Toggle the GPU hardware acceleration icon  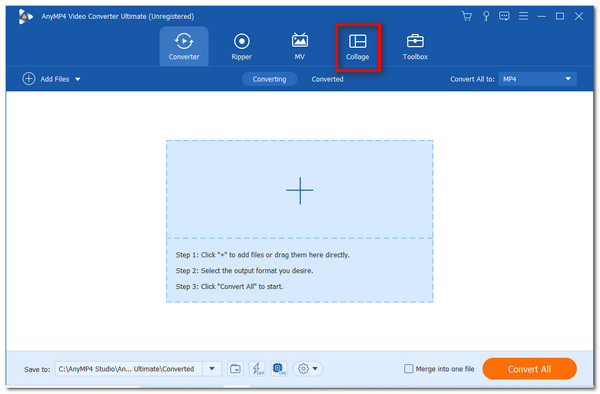pos(279,369)
